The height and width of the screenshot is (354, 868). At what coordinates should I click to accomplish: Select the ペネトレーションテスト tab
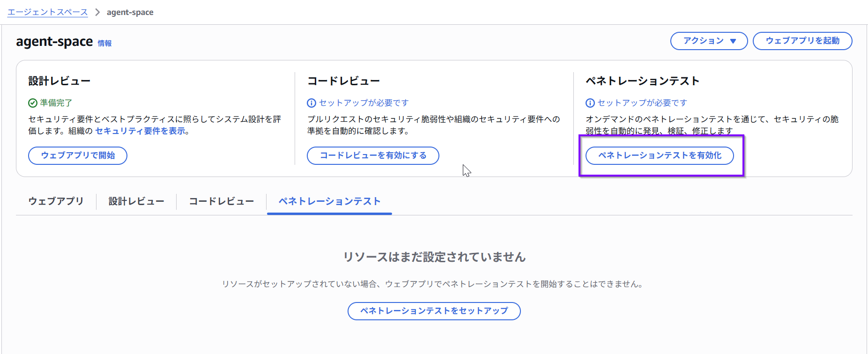click(x=329, y=201)
